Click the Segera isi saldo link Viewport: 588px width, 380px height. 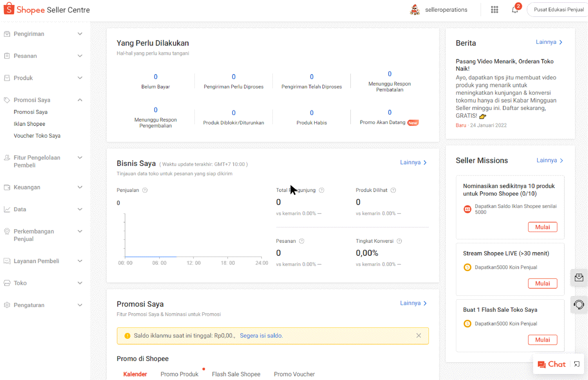click(261, 336)
